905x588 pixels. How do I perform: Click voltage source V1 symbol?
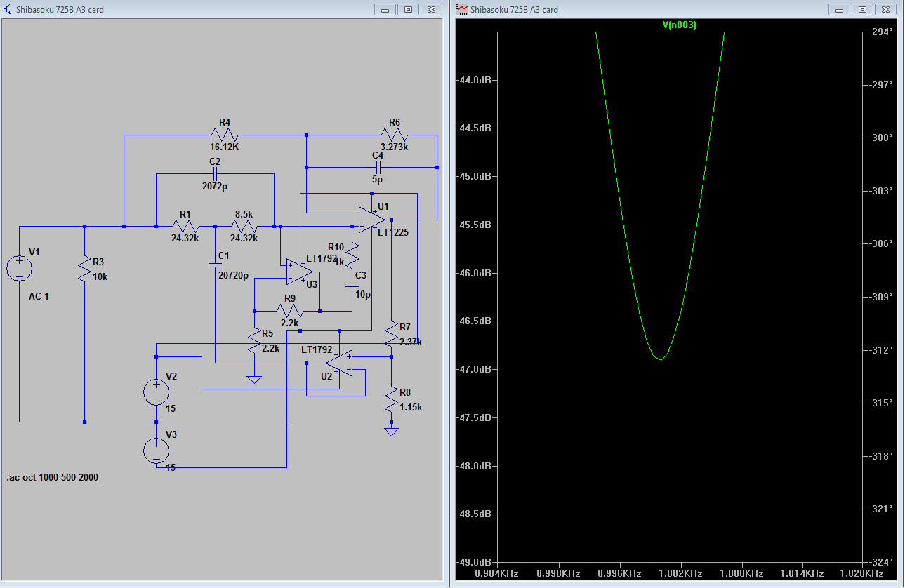pyautogui.click(x=20, y=267)
